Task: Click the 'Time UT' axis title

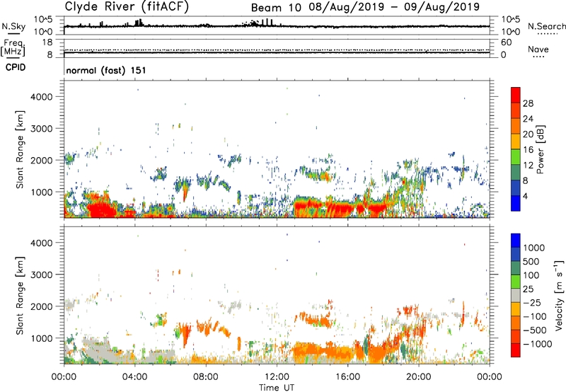Action: tap(277, 388)
